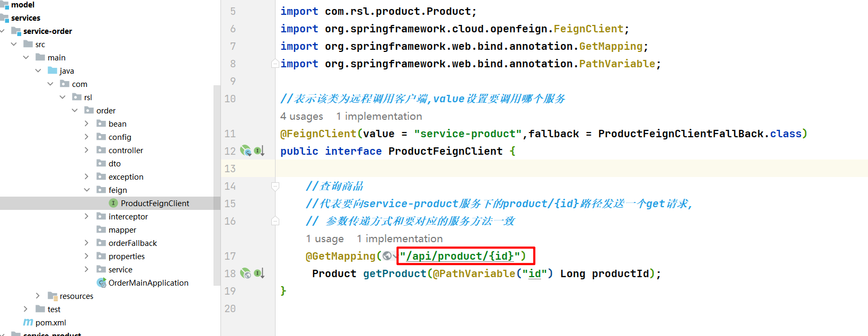
Task: Collapse the feign package
Action: click(87, 190)
